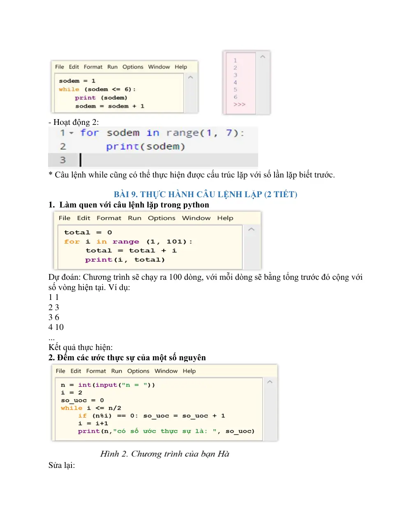
Task: Click the "so_uoc = 0" code line
Action: point(82,400)
